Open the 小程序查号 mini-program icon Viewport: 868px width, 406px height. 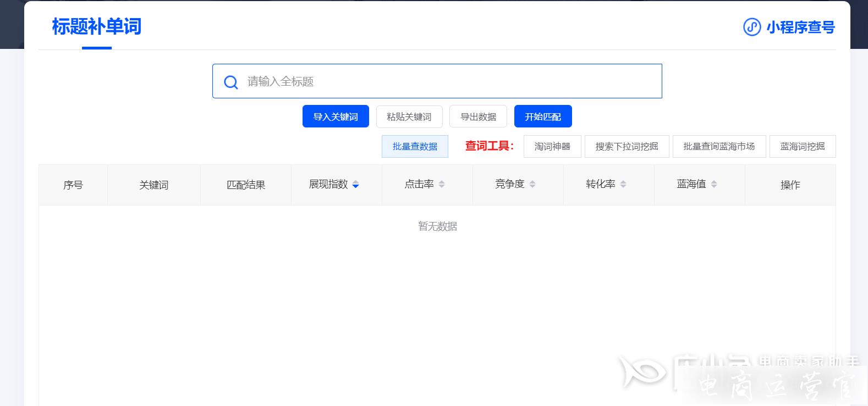point(752,27)
